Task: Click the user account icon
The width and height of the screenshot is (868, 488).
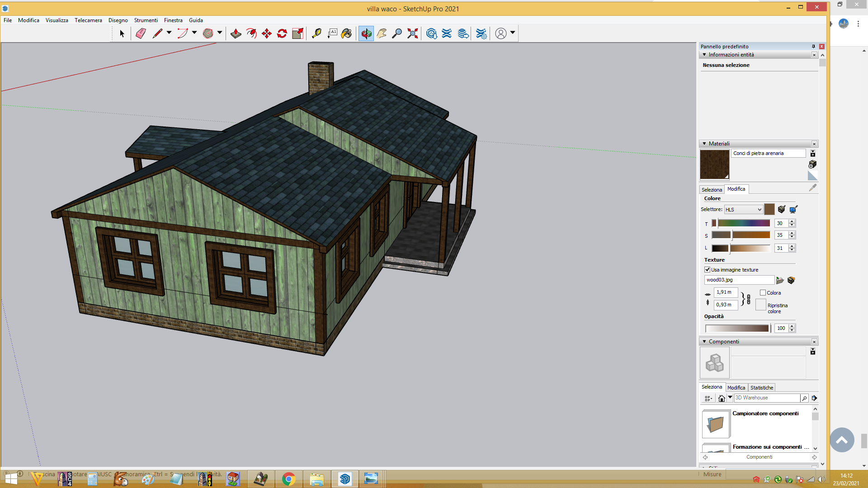Action: click(x=501, y=33)
